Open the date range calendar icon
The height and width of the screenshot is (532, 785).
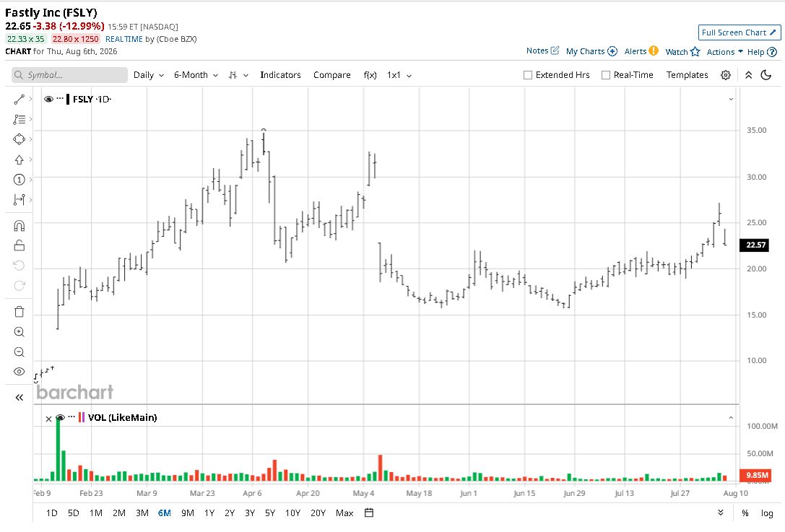(x=369, y=513)
